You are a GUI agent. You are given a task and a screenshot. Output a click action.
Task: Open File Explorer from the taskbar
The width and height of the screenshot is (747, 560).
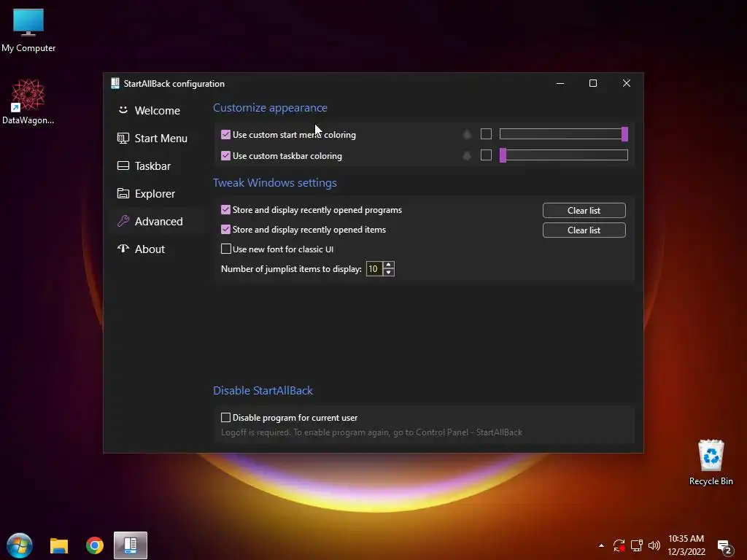(x=59, y=545)
